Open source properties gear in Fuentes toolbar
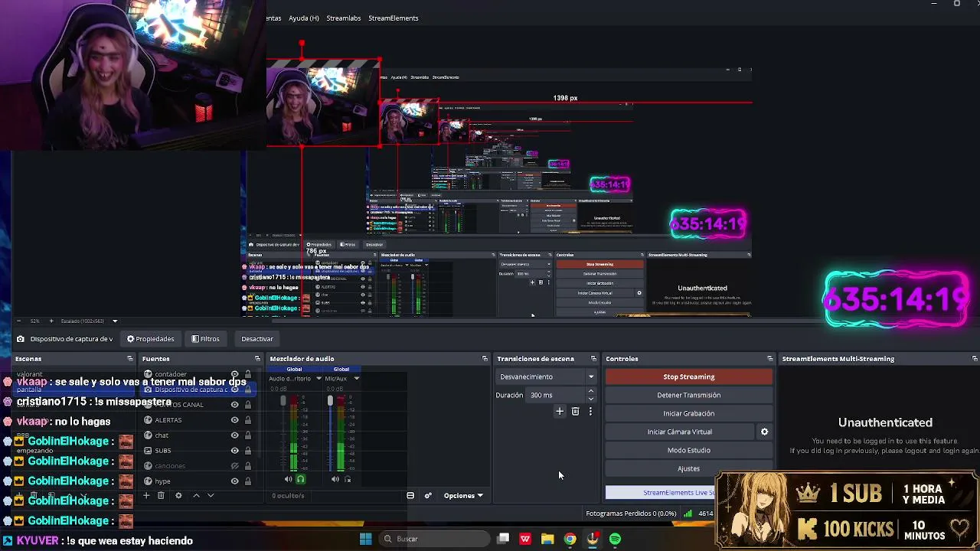The width and height of the screenshot is (980, 551). 178,495
